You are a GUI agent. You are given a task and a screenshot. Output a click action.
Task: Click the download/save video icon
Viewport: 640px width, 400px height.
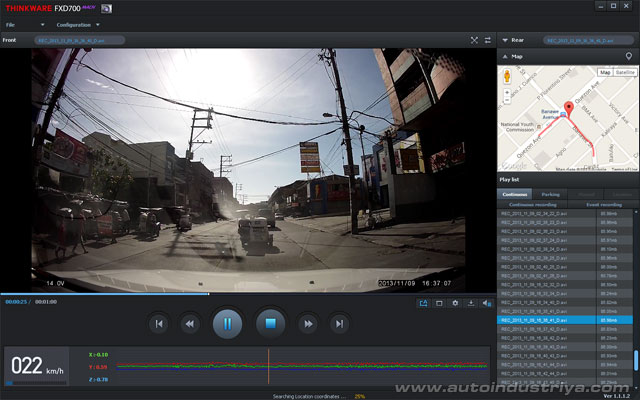(471, 303)
